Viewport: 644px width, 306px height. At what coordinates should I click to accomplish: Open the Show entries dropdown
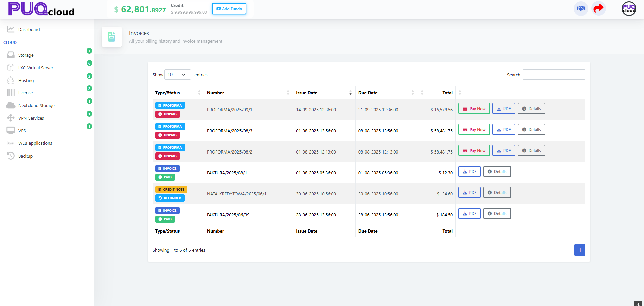point(177,75)
